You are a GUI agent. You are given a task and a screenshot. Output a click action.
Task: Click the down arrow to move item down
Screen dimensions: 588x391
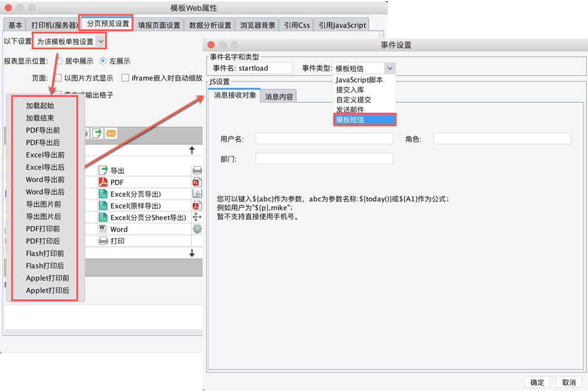pyautogui.click(x=192, y=253)
